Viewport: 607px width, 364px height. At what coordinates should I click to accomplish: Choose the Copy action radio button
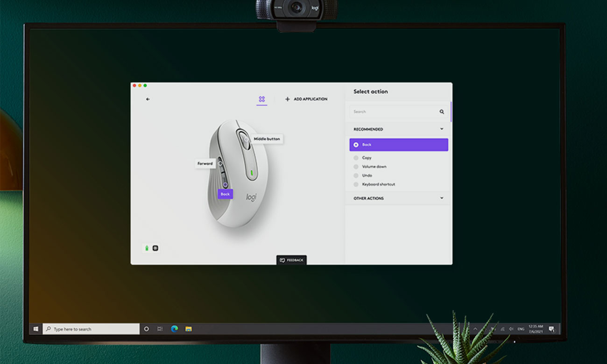pos(356,158)
